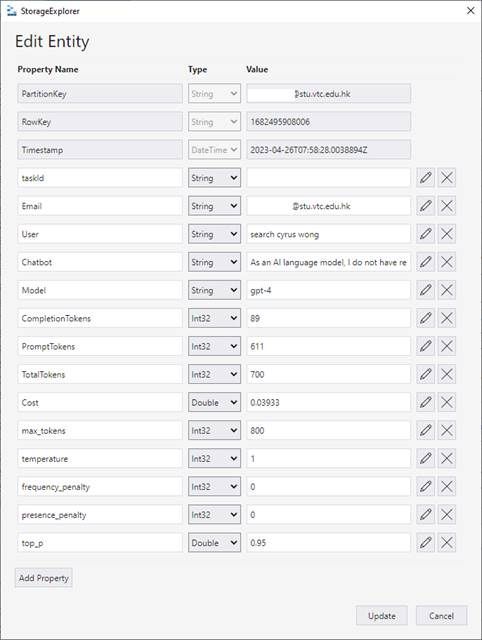Delete the max_tokens property
The height and width of the screenshot is (640, 482).
point(446,431)
